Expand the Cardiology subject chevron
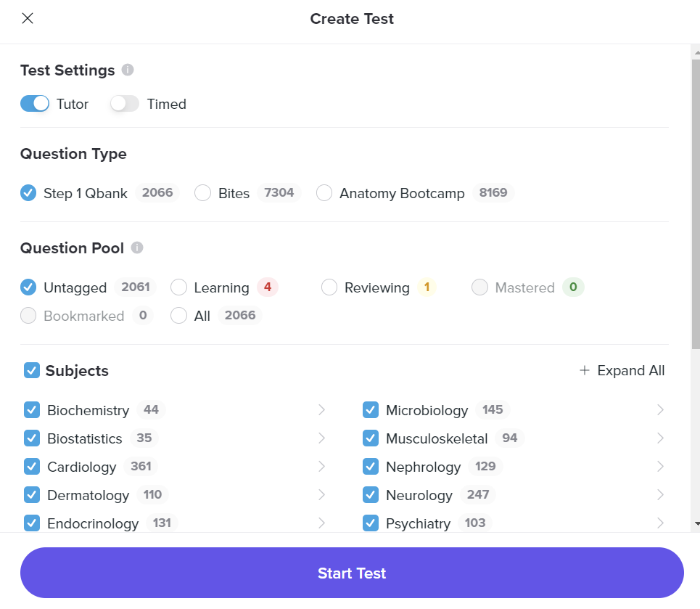 [x=321, y=467]
